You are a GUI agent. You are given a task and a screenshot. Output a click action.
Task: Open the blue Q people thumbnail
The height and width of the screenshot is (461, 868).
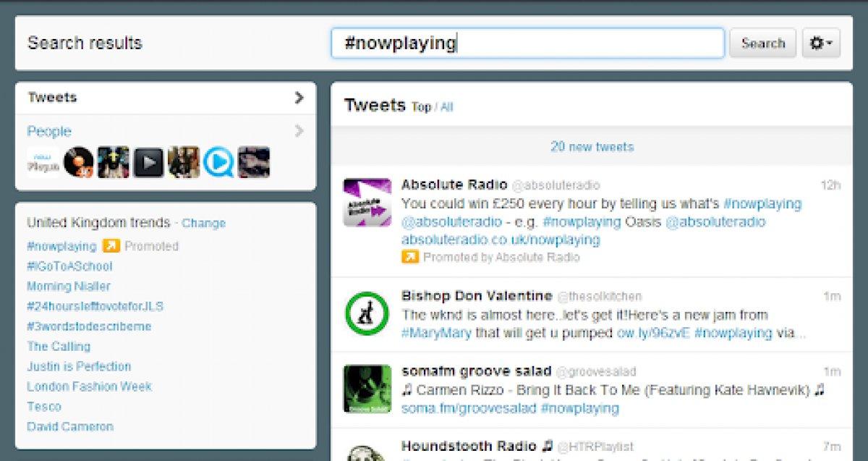tap(218, 162)
